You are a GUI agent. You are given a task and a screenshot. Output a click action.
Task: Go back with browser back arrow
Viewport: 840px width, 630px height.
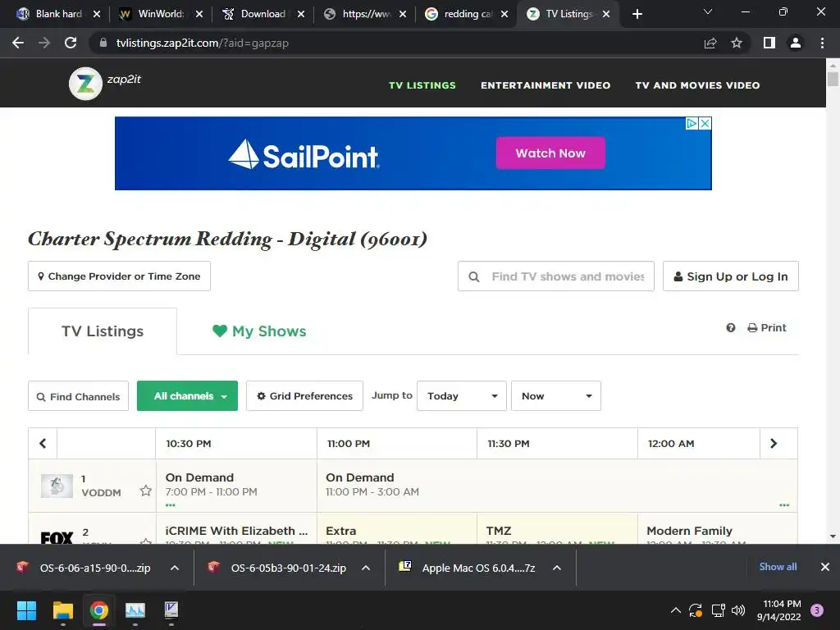[18, 43]
